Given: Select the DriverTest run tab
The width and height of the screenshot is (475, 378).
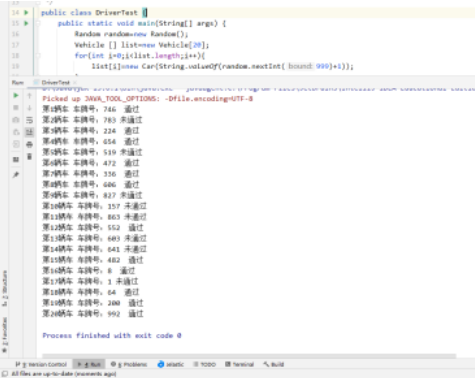Looking at the screenshot, I should point(55,82).
